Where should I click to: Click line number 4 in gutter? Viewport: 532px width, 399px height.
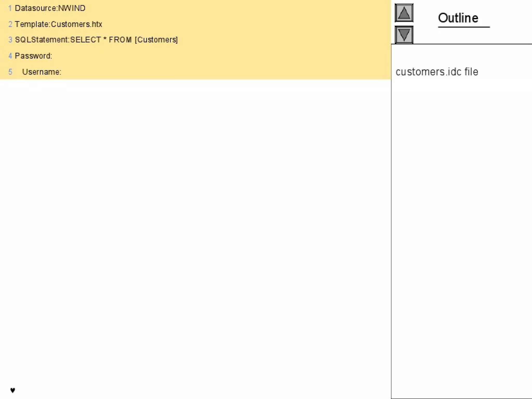pyautogui.click(x=10, y=56)
